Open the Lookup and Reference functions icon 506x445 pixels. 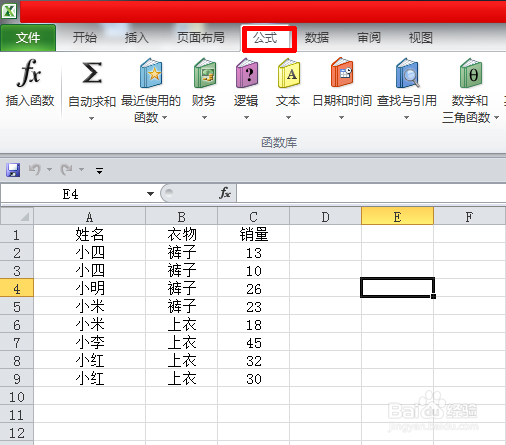pyautogui.click(x=407, y=73)
